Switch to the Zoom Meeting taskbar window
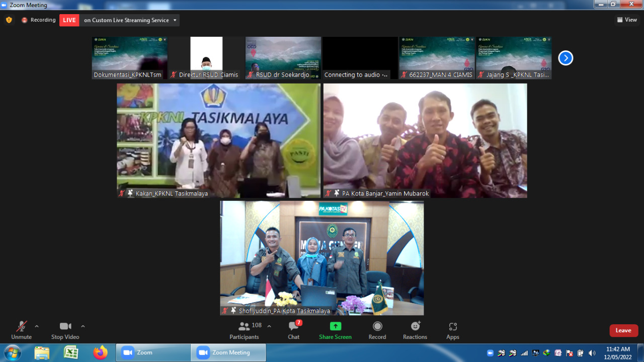The image size is (644, 362). [228, 352]
